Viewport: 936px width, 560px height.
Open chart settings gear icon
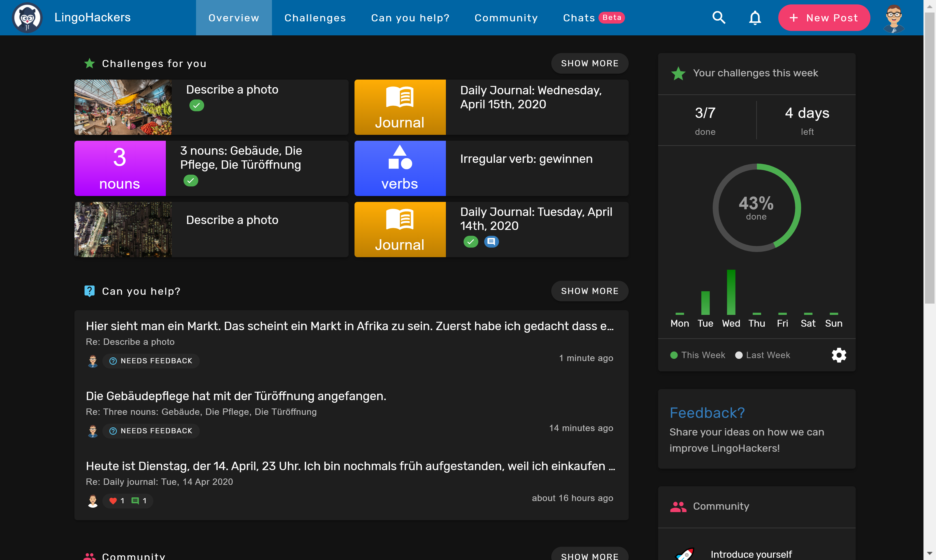coord(839,355)
